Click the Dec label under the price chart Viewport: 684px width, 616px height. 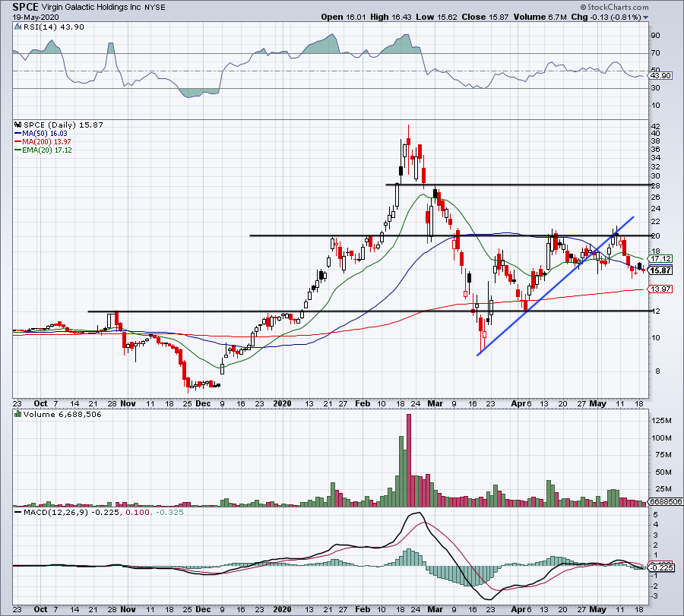pyautogui.click(x=203, y=403)
